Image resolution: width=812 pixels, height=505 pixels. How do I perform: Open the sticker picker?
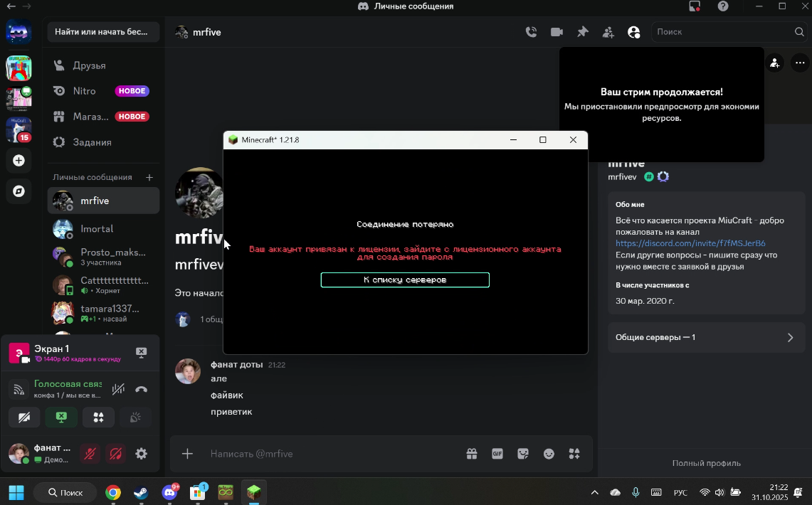tap(523, 454)
